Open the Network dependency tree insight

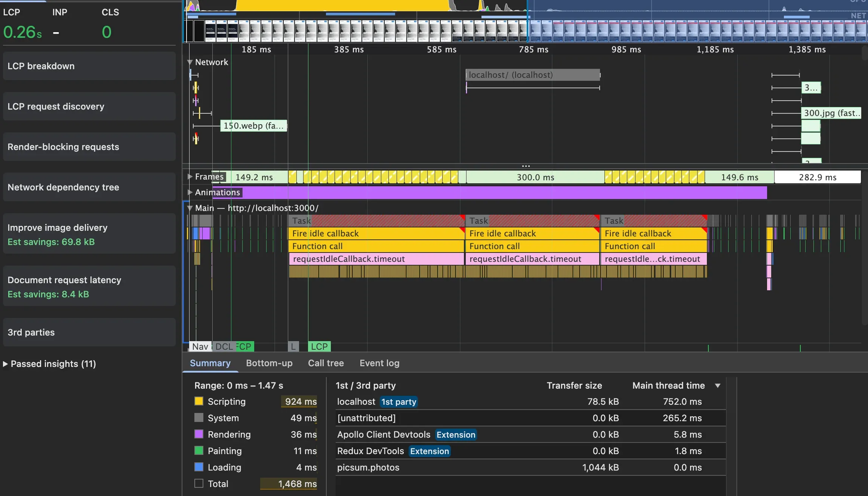click(89, 187)
